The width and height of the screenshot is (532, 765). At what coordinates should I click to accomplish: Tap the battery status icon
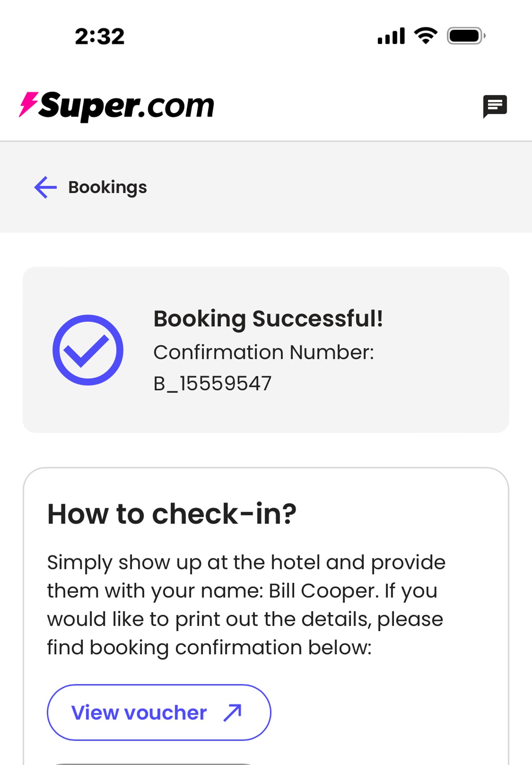click(466, 36)
